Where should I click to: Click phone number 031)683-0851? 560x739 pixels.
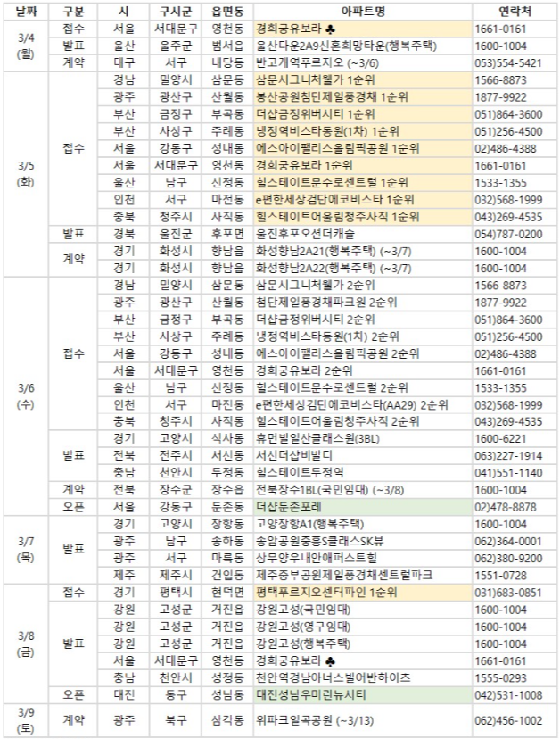pyautogui.click(x=508, y=593)
